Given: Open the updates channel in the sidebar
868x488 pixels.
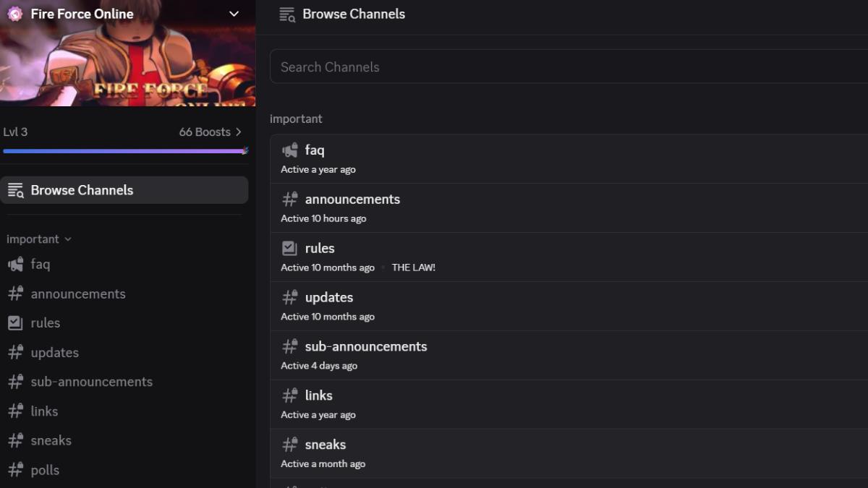Looking at the screenshot, I should pyautogui.click(x=54, y=352).
